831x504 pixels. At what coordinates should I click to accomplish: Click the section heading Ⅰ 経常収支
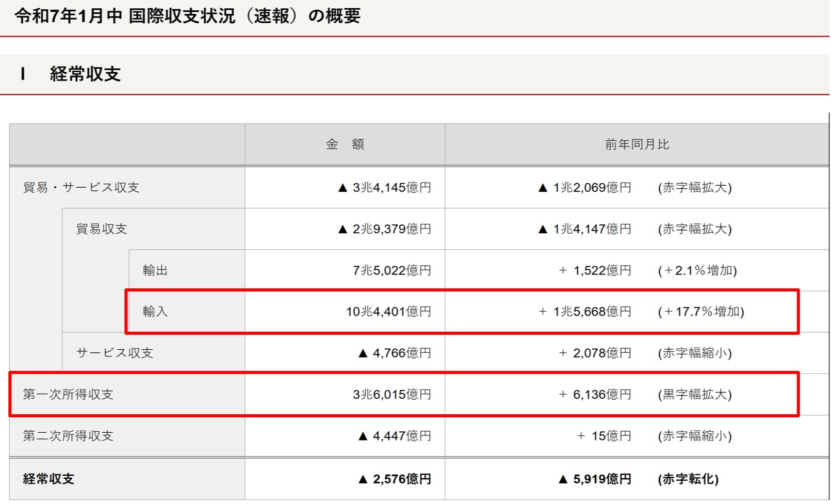71,74
